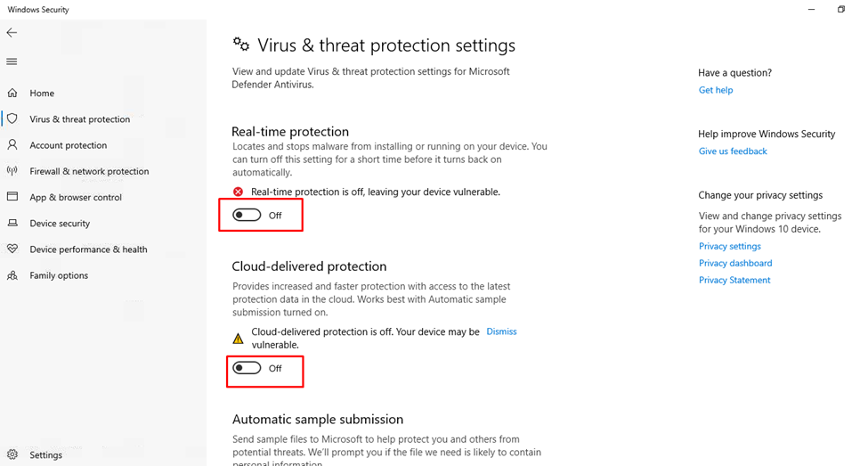Viewport: 868px width, 466px height.
Task: Select the Account protection menu label
Action: point(68,145)
